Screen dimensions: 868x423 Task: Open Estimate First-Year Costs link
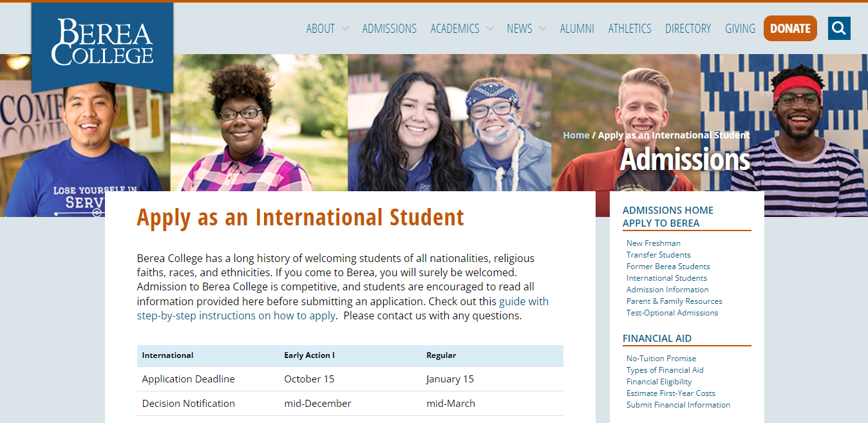click(671, 393)
